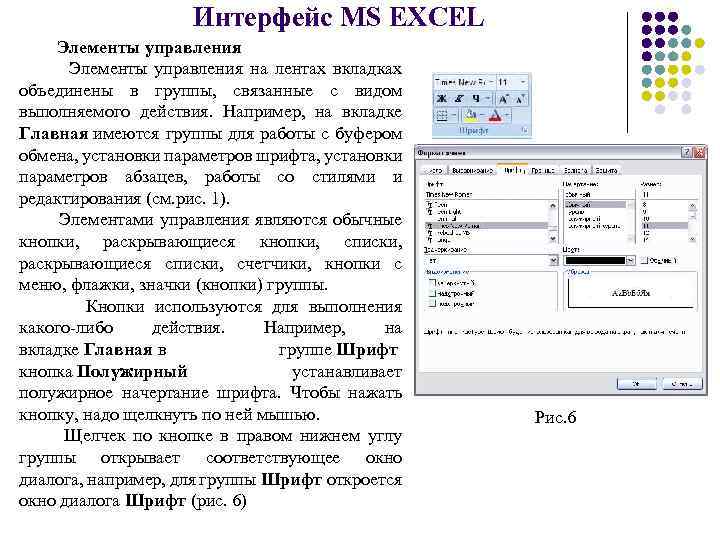The image size is (720, 540).
Task: Open the Borders dropdown arrow
Action: [453, 115]
